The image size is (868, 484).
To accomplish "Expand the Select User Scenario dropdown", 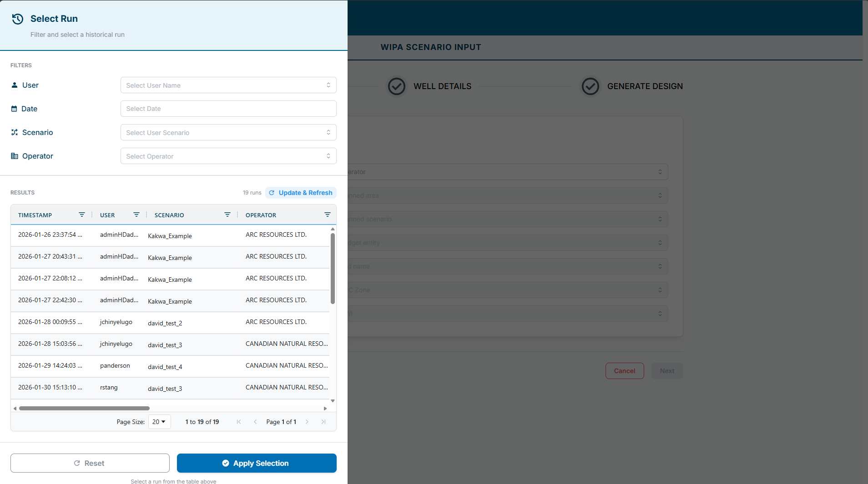I will pyautogui.click(x=228, y=133).
